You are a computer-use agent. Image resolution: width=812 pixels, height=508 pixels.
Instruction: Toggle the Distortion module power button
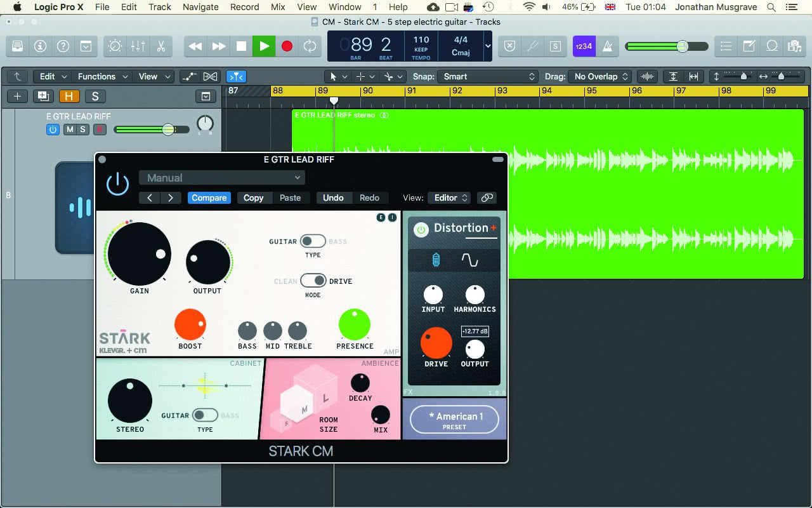point(421,230)
